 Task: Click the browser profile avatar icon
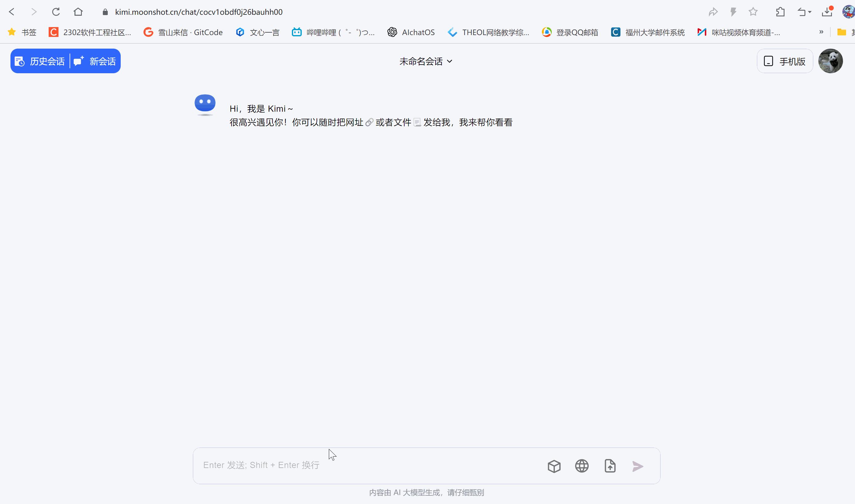point(849,12)
